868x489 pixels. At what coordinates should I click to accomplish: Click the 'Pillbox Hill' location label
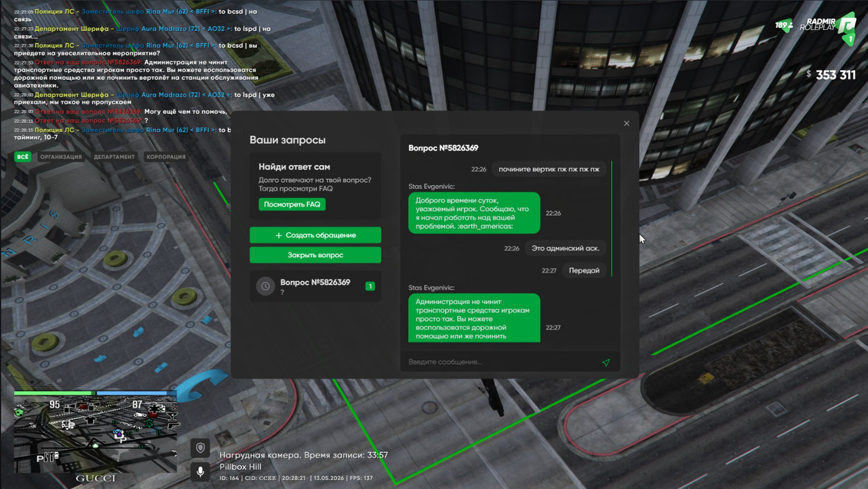click(240, 467)
